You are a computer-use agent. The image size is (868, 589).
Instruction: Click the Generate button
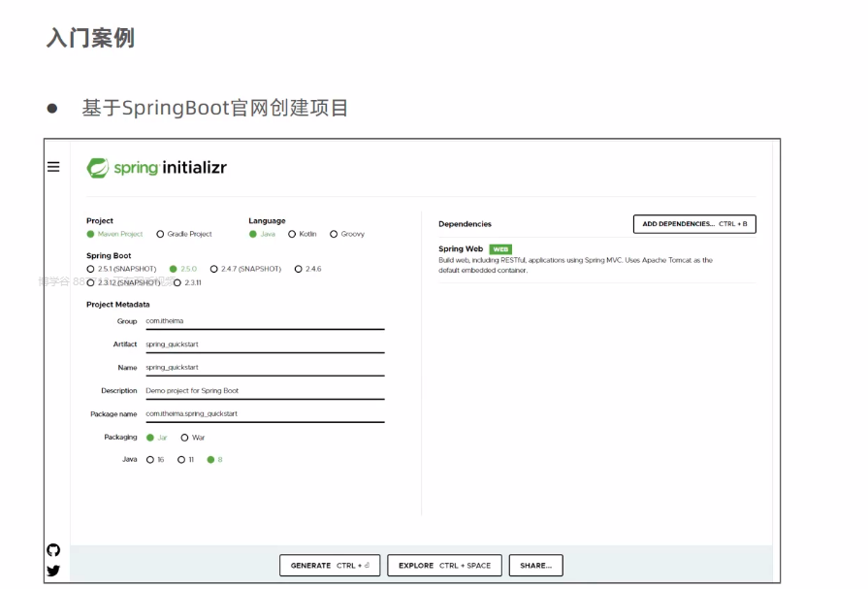(330, 565)
